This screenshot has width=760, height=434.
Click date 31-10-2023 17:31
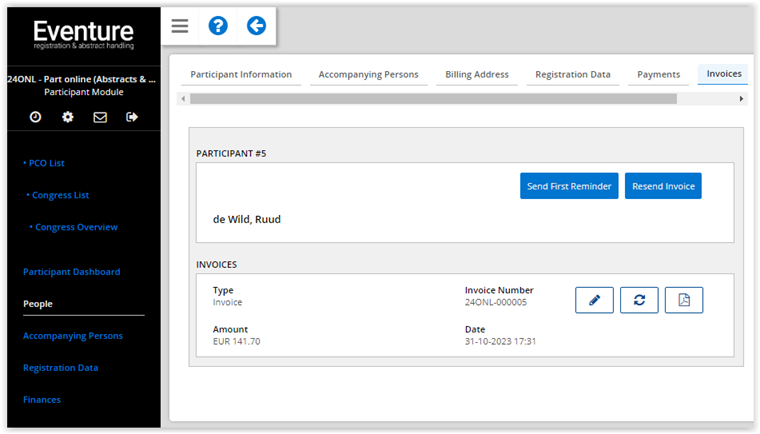click(500, 342)
